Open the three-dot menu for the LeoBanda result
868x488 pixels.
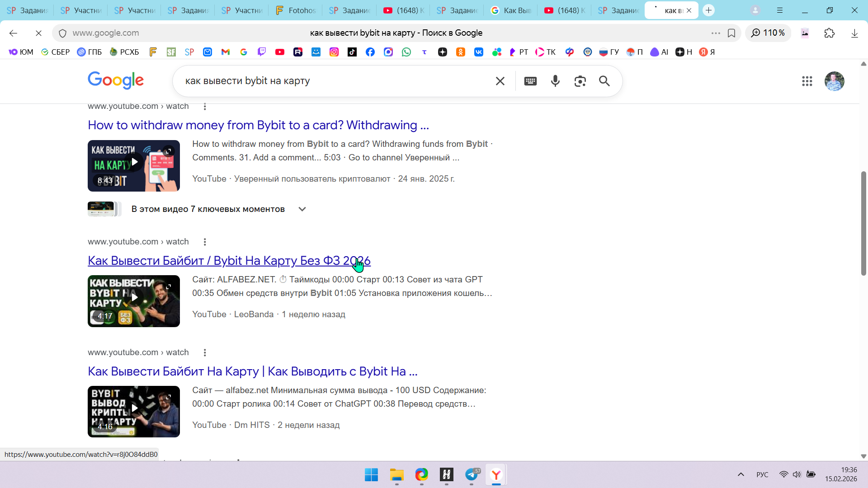point(205,242)
